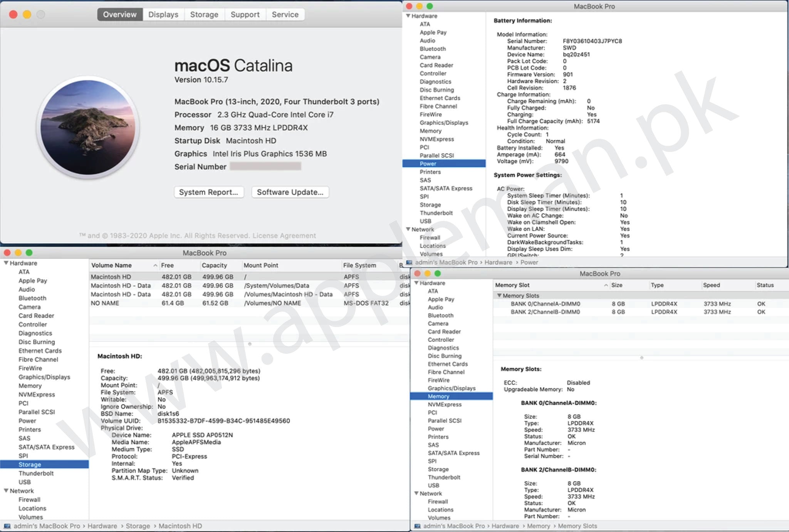Click the battery serial number F8Y03610403J7PYC8
This screenshot has width=789, height=532.
tap(592, 41)
